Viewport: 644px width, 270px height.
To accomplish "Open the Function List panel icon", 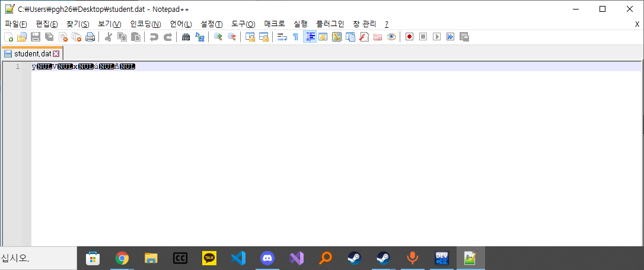I will (364, 37).
